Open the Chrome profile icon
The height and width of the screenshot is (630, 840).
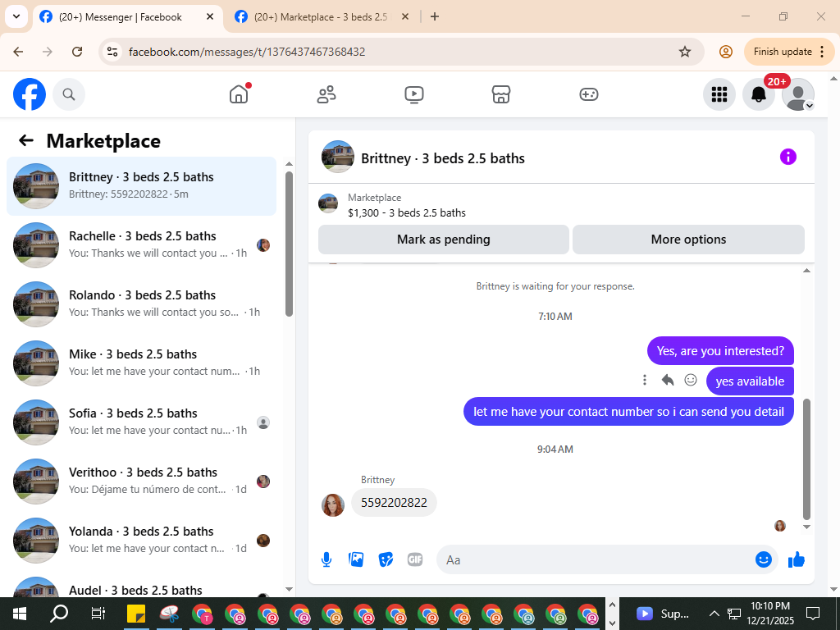(x=725, y=52)
